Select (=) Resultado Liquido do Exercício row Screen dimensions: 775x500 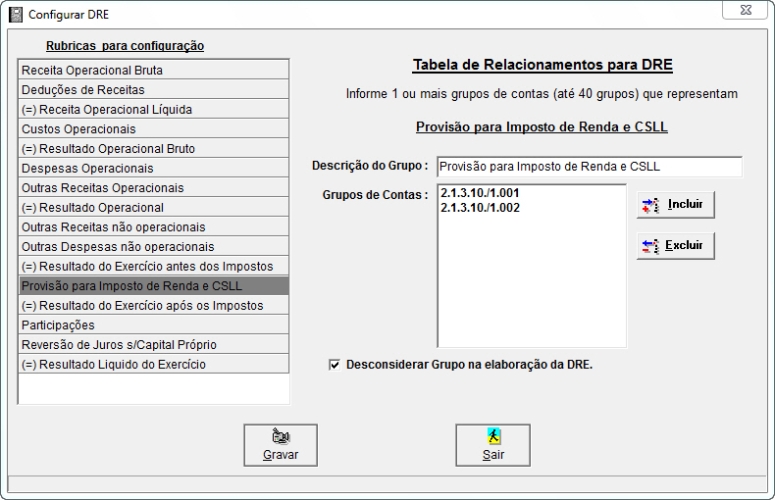coord(153,364)
